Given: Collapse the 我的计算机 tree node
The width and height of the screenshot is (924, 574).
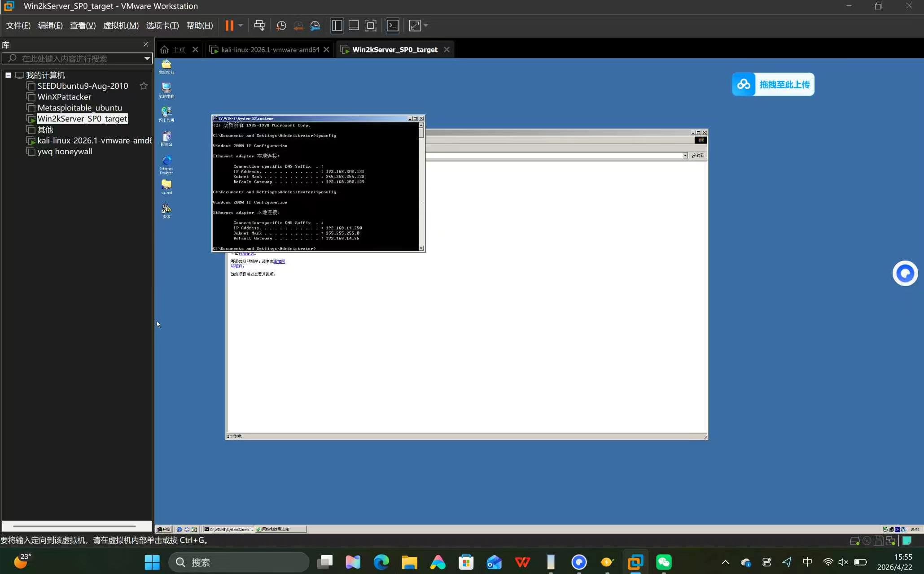Looking at the screenshot, I should (8, 75).
